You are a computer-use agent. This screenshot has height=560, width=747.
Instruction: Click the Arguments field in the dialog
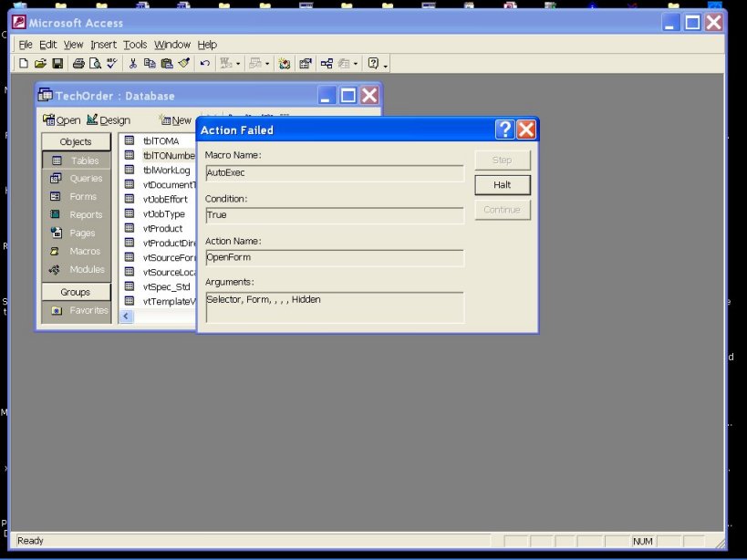pos(335,307)
